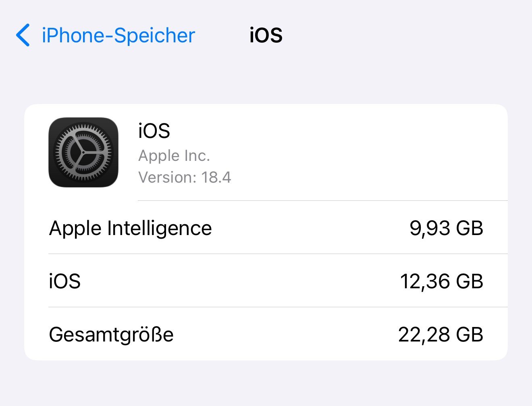Tap gray navigation area right of iOS title
532x406 pixels.
coord(403,35)
